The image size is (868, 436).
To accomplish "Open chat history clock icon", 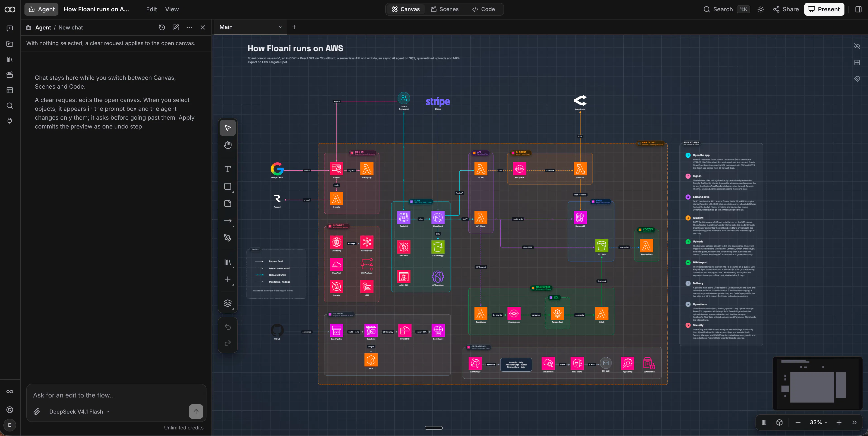I will click(x=162, y=28).
